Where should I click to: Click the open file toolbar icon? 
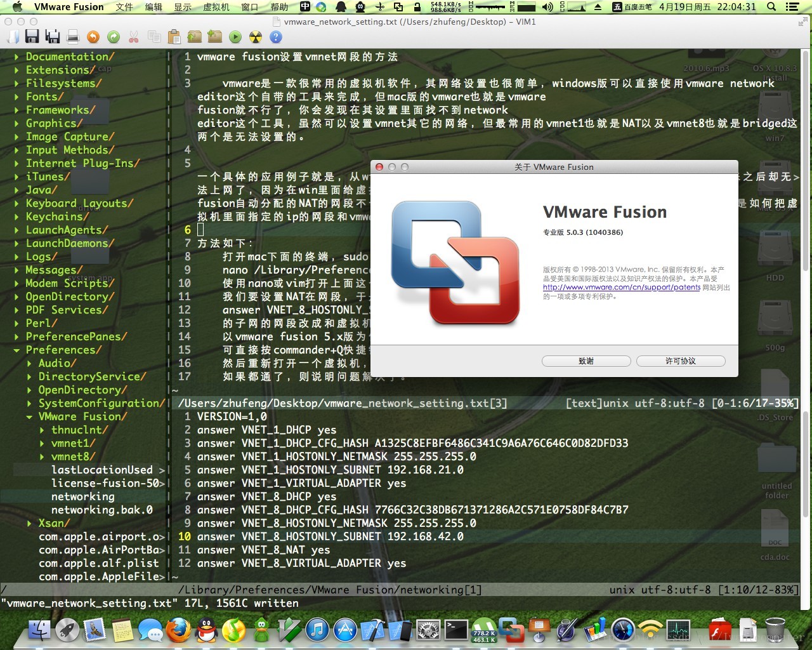[x=12, y=37]
